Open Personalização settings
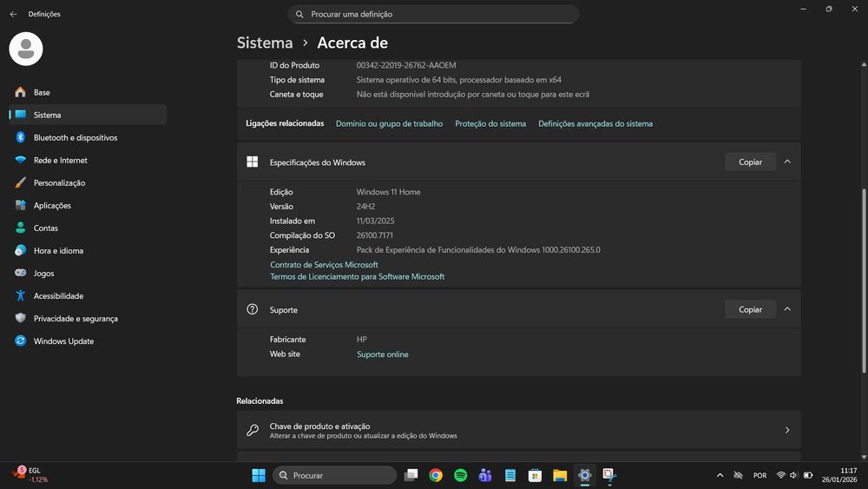868x489 pixels. click(x=88, y=182)
